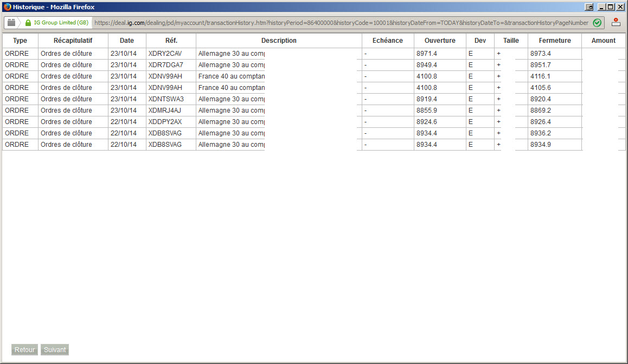628x364 pixels.
Task: Minimize the Historique Firefox window
Action: tap(601, 7)
